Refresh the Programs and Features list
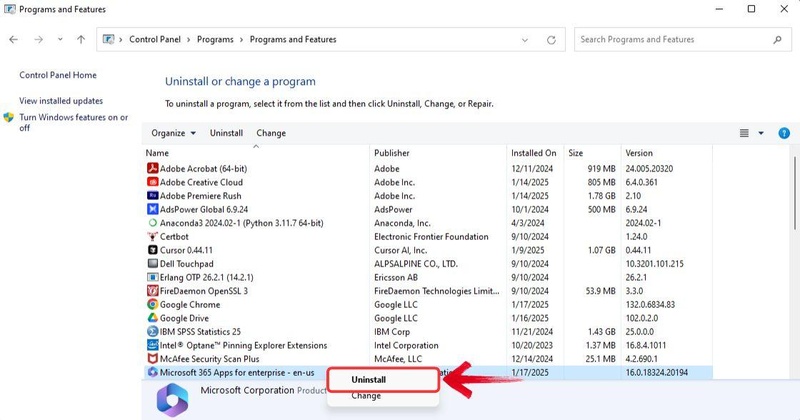800x420 pixels. pyautogui.click(x=551, y=40)
